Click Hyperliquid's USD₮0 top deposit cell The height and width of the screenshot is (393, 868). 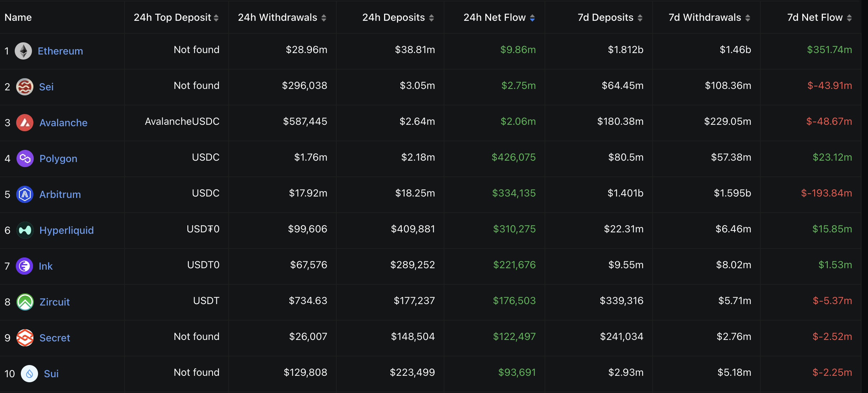tap(203, 229)
